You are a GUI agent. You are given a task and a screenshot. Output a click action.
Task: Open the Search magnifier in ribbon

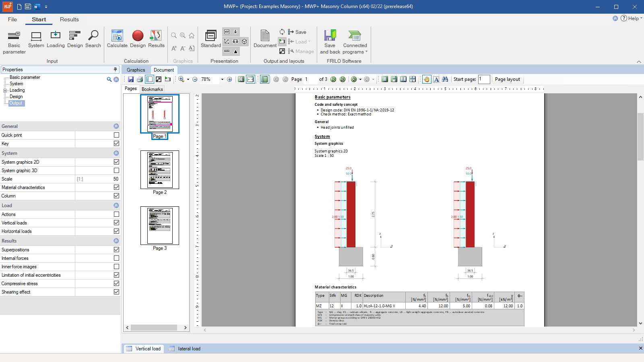[93, 39]
